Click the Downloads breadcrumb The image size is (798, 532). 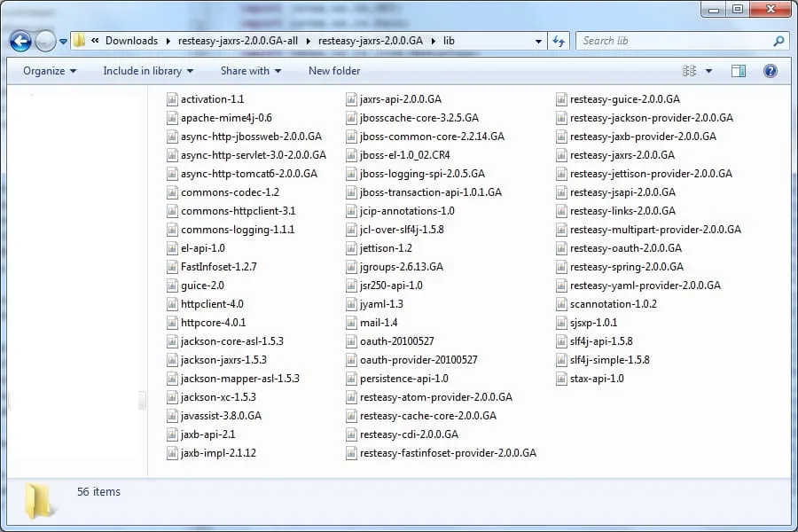pos(131,41)
